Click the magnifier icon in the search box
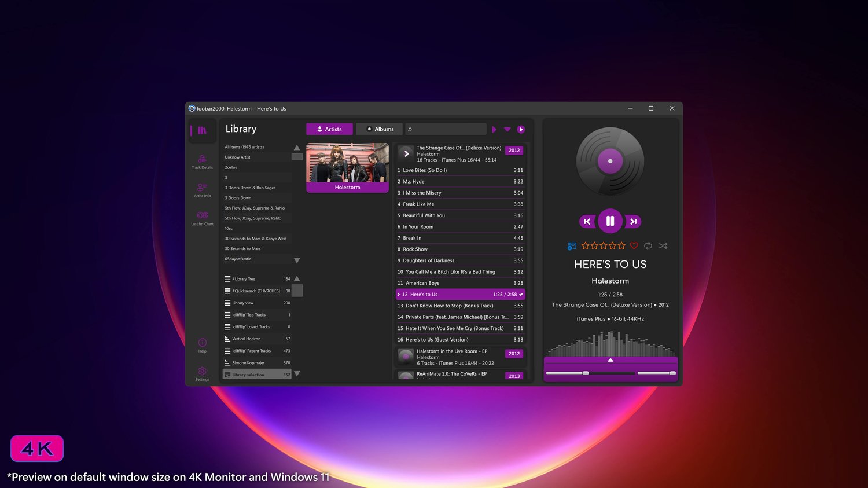This screenshot has height=488, width=868. tap(410, 129)
